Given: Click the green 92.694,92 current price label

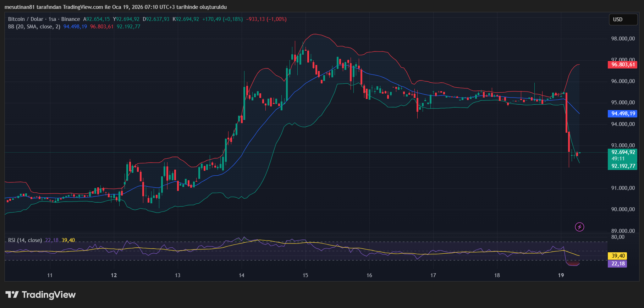Looking at the screenshot, I should 623,152.
